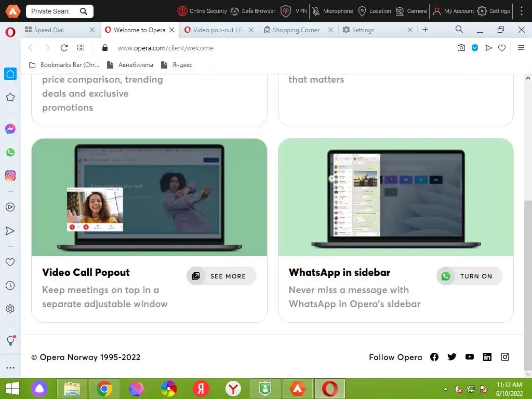This screenshot has width=532, height=399.
Task: Click TURN ON for WhatsApp in sidebar
Action: [469, 276]
